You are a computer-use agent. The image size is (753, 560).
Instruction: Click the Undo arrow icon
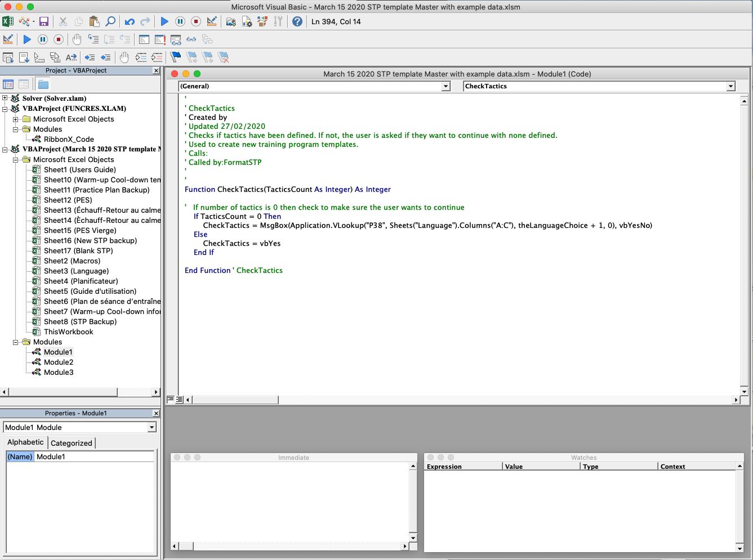pos(130,22)
